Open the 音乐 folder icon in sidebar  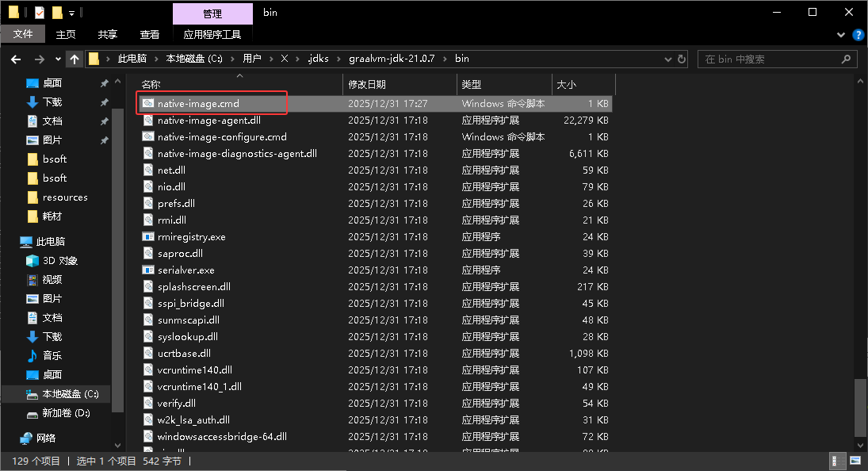pos(33,355)
